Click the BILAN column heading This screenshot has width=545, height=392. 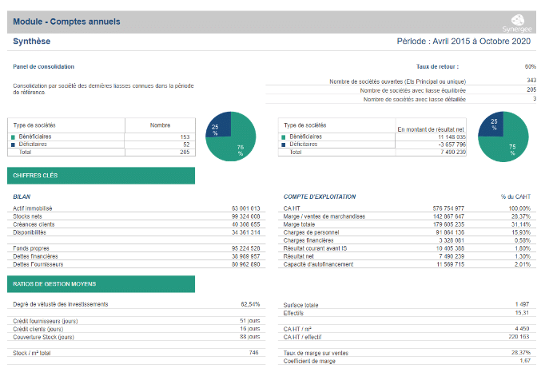click(22, 196)
